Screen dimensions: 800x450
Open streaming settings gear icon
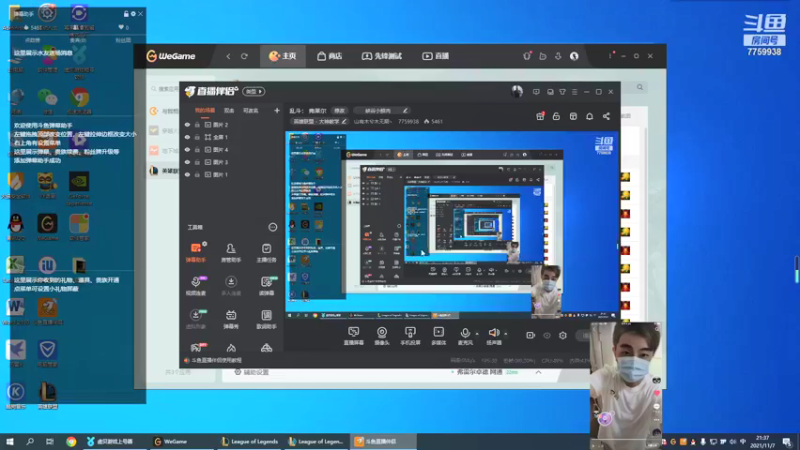(563, 335)
